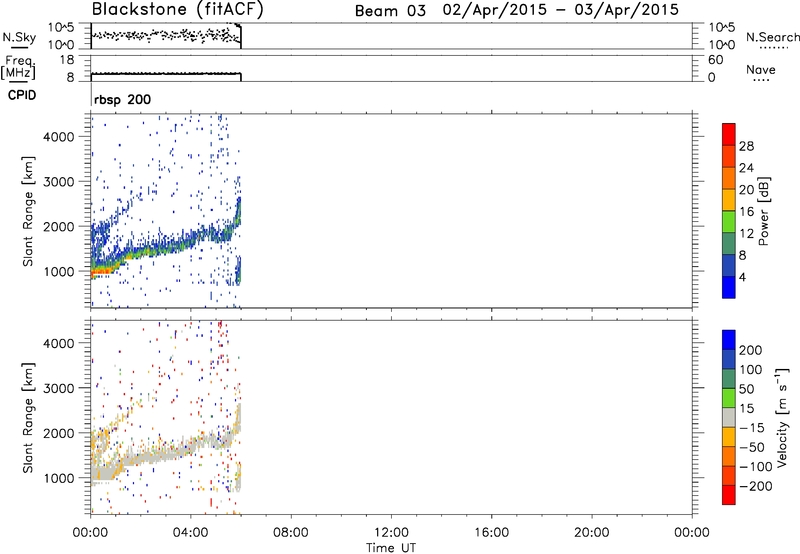Click the 'N.Sky' legend label
This screenshot has width=800, height=554.
point(19,37)
